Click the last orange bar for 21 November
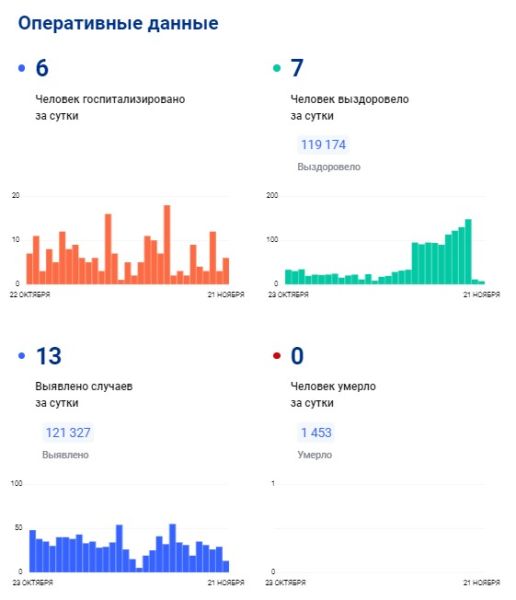Viewport: 516px width, 600px height. [226, 271]
